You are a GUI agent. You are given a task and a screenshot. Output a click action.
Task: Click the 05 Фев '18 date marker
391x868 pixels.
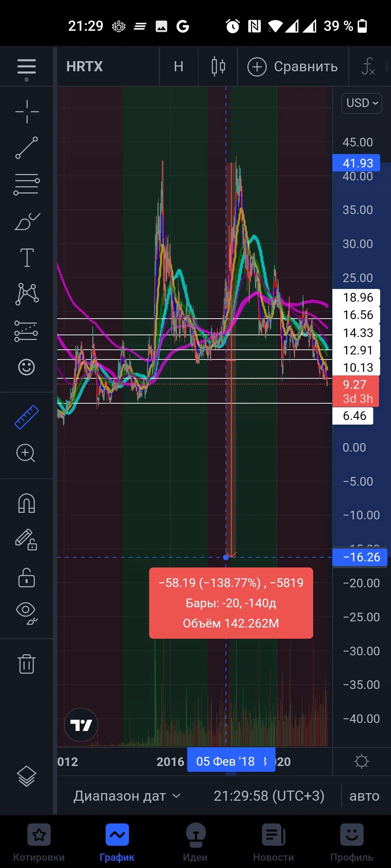[x=231, y=761]
